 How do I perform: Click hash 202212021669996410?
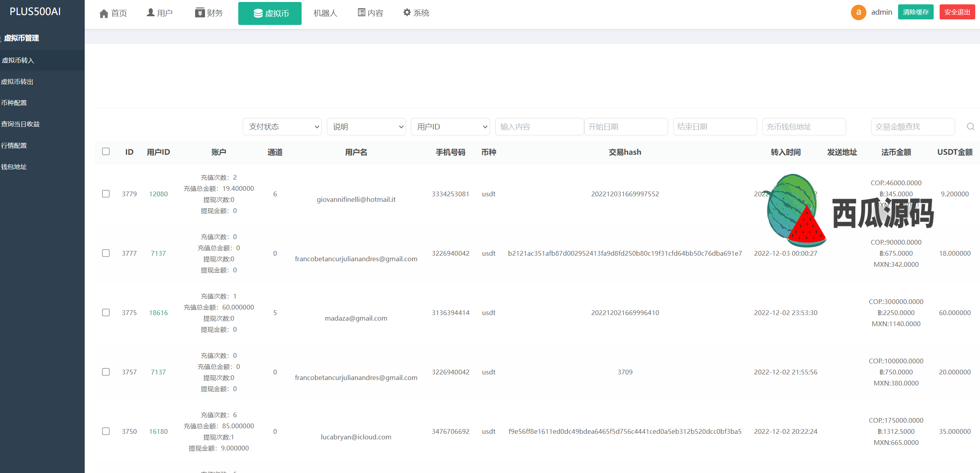point(625,313)
